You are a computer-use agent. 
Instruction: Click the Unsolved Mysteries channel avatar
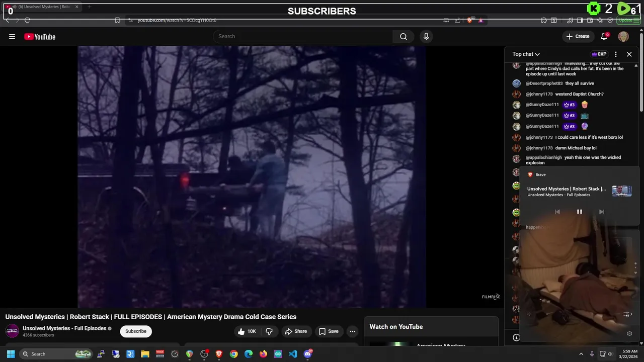12,331
